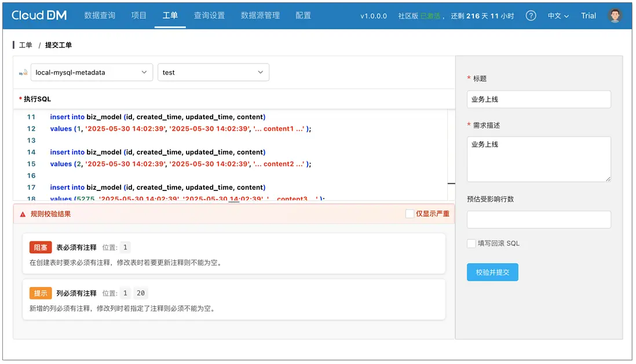Click the 提交工单 breadcrumb text
The width and height of the screenshot is (636, 364).
point(59,45)
